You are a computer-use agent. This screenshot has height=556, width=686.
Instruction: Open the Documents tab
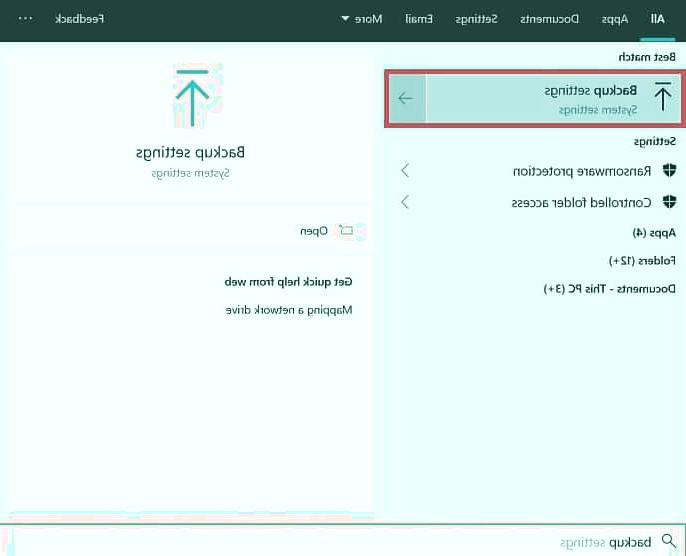(x=550, y=19)
